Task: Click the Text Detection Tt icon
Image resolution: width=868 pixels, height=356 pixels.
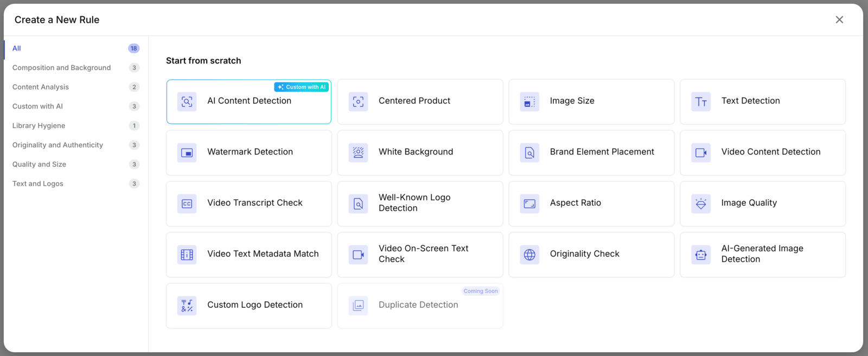Action: click(x=701, y=101)
